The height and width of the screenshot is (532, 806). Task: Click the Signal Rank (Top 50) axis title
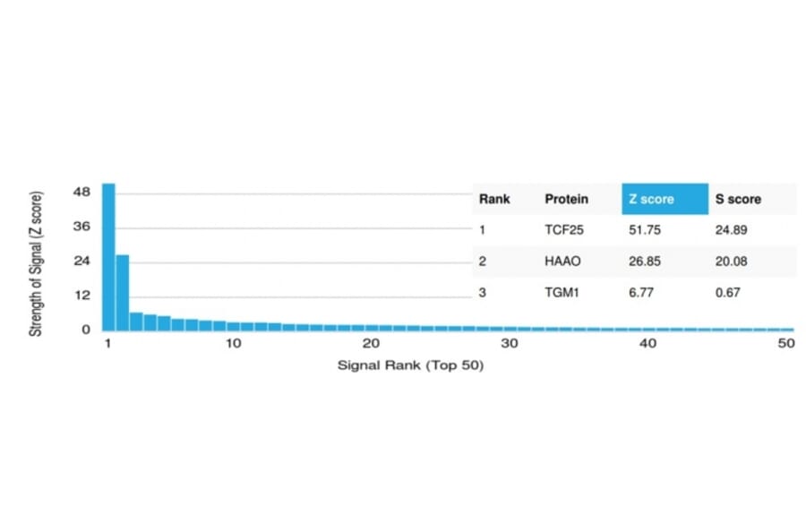(x=410, y=365)
